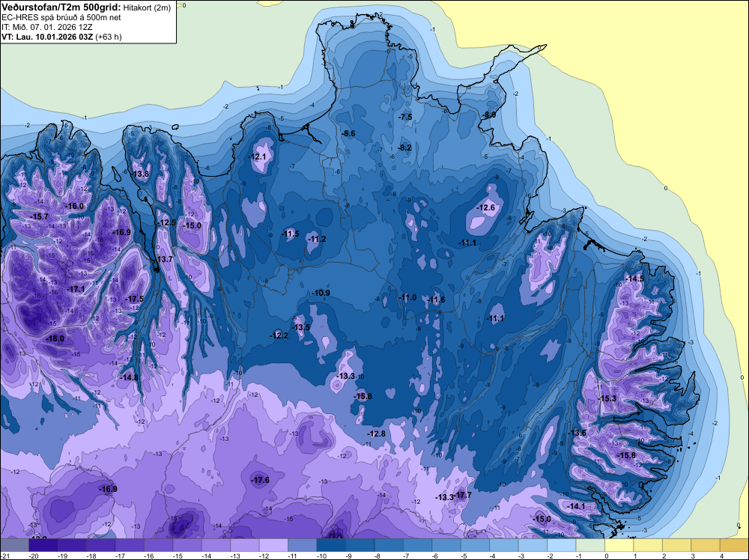The width and height of the screenshot is (749, 560).
Task: Click the -16.0 temperature value
Action: (74, 206)
